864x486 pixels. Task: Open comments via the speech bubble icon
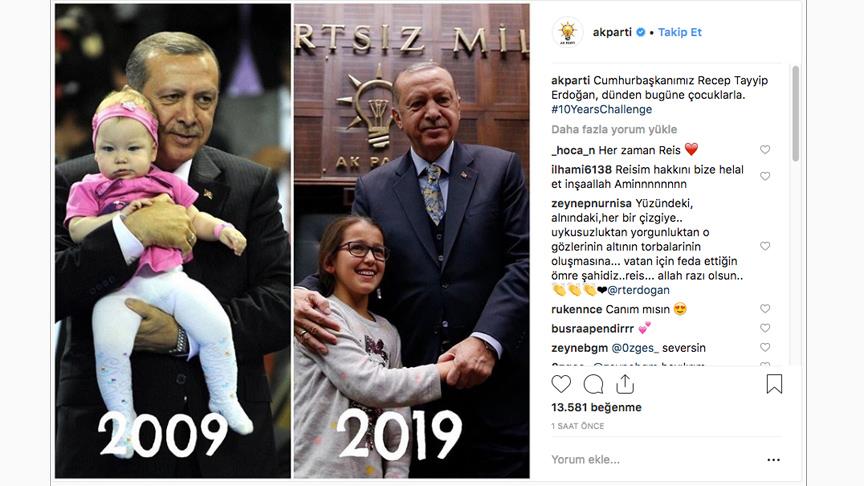coord(593,384)
